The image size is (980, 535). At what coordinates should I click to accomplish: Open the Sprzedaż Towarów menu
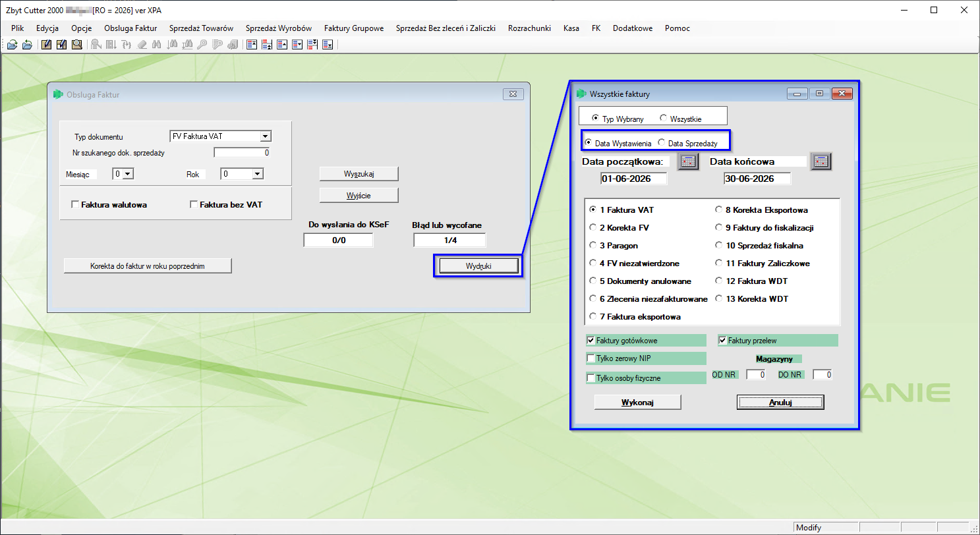(201, 28)
